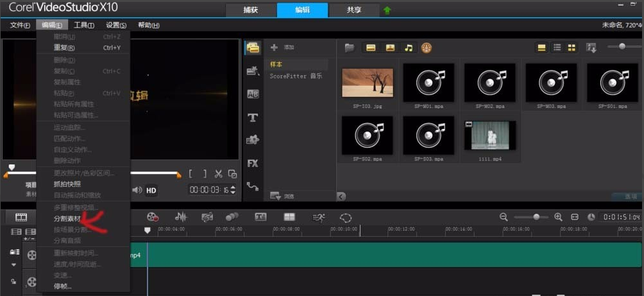Open the 工具 (Tools) menu
Viewport: 644px width, 296px height.
[x=84, y=25]
